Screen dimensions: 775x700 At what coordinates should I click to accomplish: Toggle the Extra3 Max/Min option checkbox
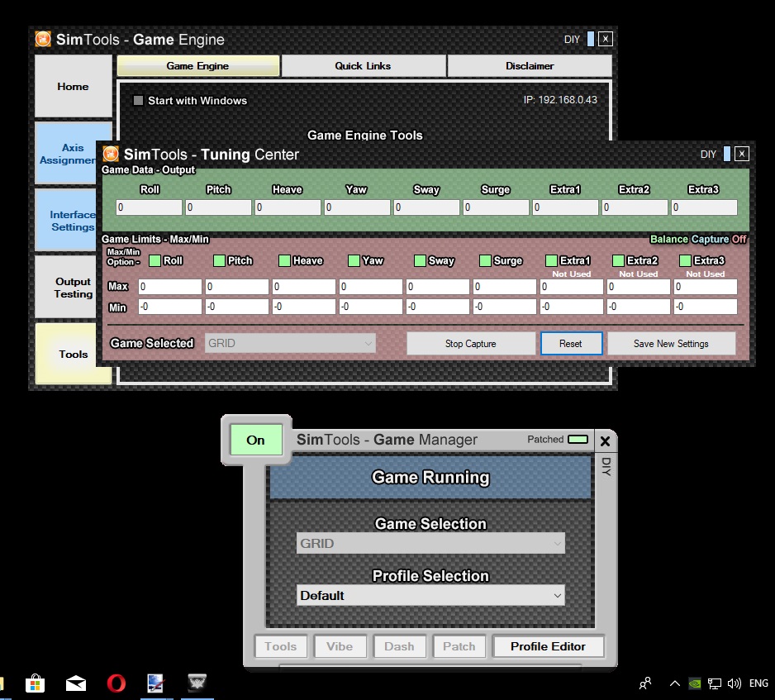(685, 260)
